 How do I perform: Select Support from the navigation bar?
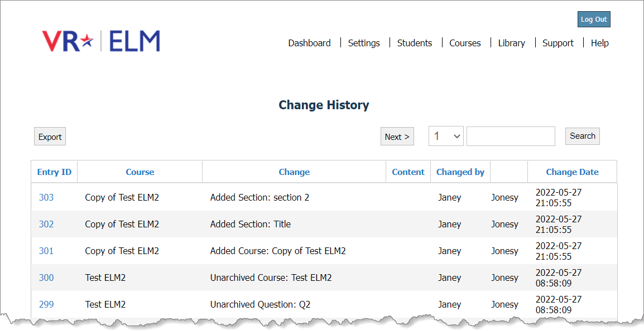558,43
